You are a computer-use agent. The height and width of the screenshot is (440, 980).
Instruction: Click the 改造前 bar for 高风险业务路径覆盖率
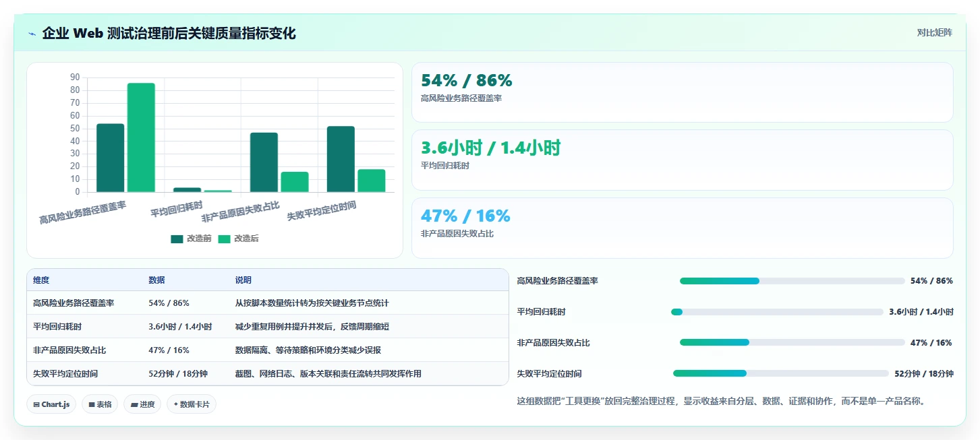click(111, 158)
